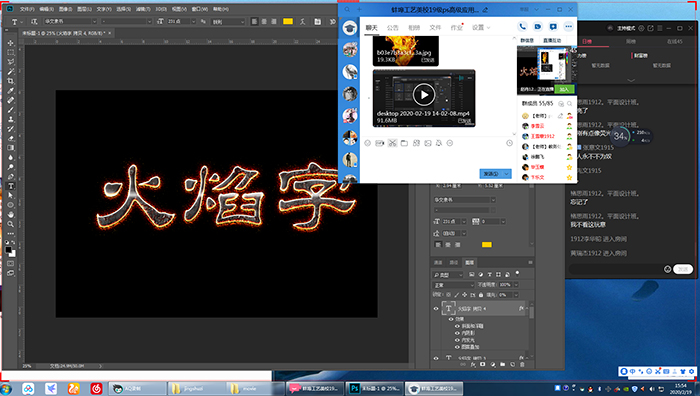Open blend mode dropdown showing 正常
The width and height of the screenshot is (700, 396).
tap(454, 285)
